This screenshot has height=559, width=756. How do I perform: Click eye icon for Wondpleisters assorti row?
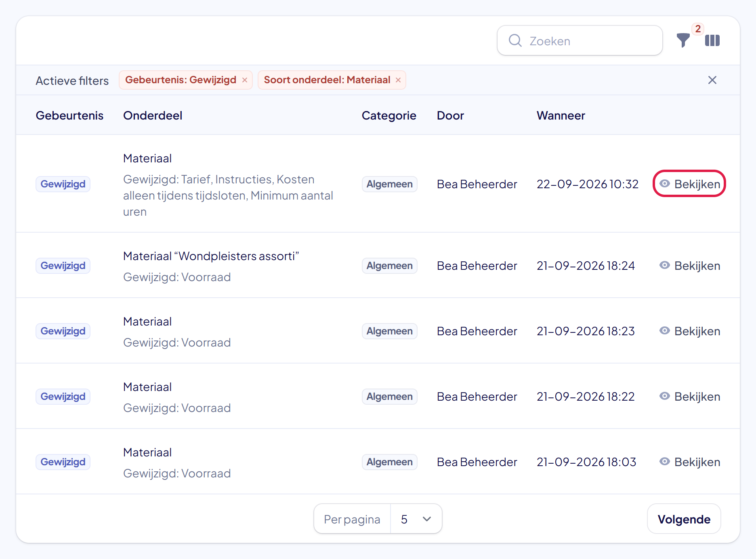pos(664,265)
